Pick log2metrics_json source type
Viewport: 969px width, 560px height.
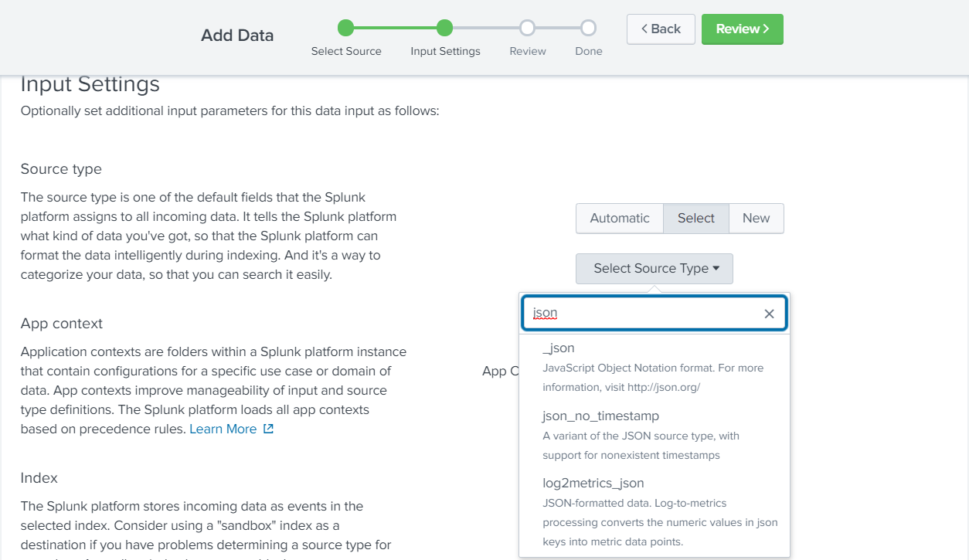point(593,484)
